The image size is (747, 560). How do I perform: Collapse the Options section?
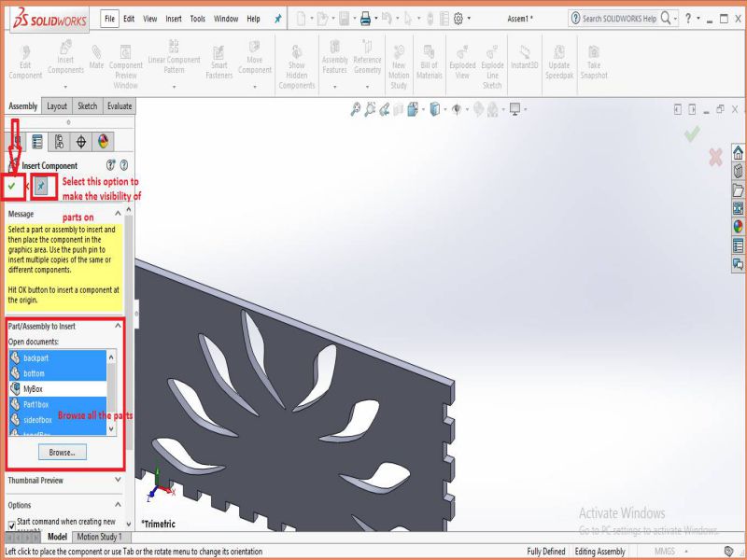click(x=118, y=505)
